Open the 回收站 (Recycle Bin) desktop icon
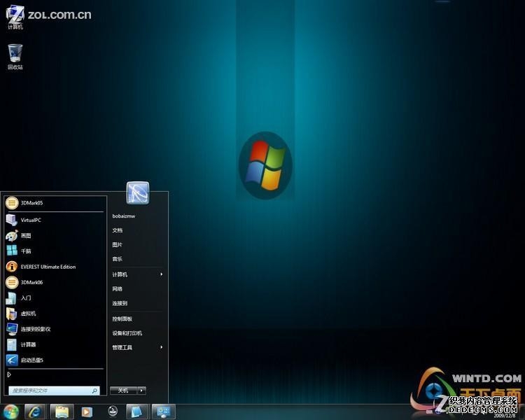 (x=15, y=55)
